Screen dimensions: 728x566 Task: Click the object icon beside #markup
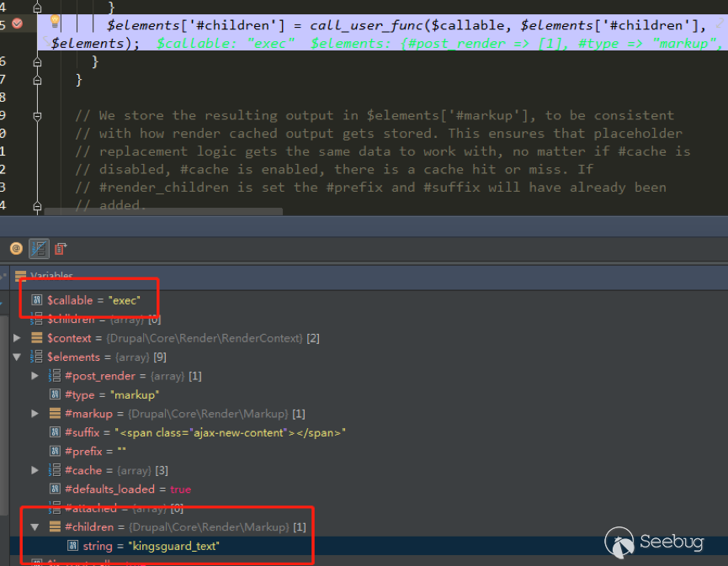(x=55, y=414)
